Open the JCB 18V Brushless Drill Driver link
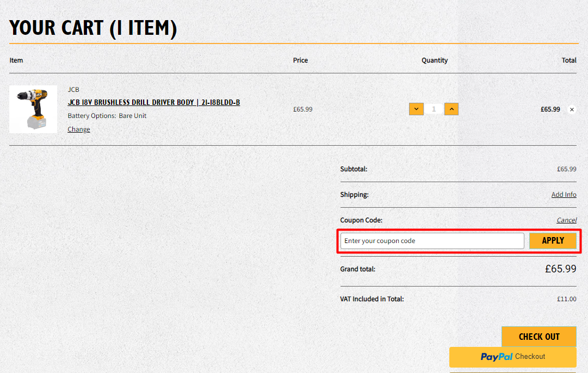Screen dimensions: 588x373 154,102
